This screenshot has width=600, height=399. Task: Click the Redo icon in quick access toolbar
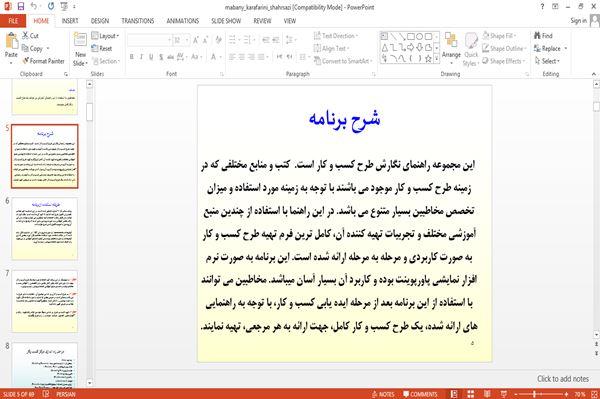pyautogui.click(x=51, y=7)
